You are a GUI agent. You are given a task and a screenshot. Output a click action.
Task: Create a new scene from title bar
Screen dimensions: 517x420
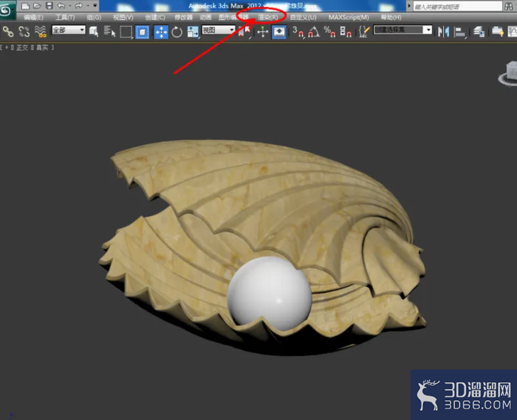click(26, 6)
